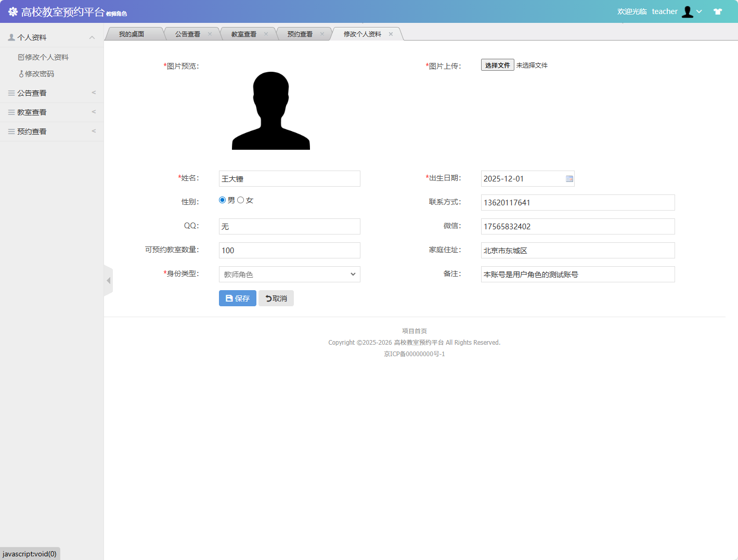
Task: Click the person icon beside 个人资料
Action: click(10, 36)
